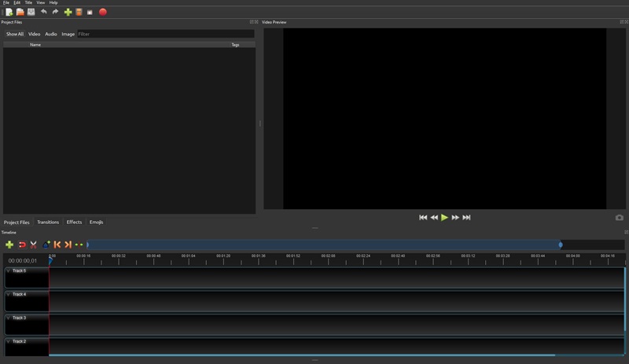Toggle fullscreen mode from the toolbar
The width and height of the screenshot is (629, 364).
[x=90, y=13]
